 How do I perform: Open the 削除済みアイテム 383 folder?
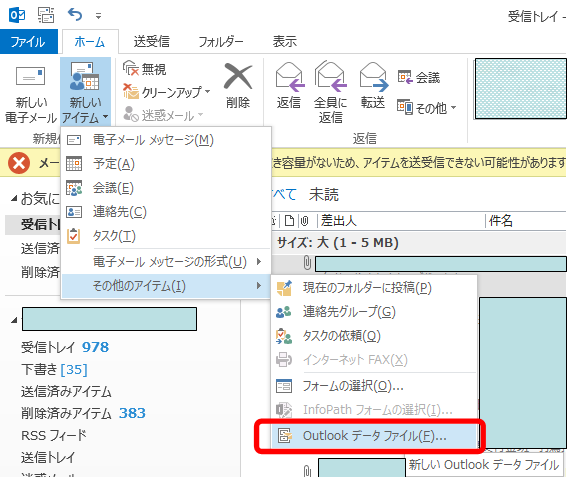(x=83, y=413)
